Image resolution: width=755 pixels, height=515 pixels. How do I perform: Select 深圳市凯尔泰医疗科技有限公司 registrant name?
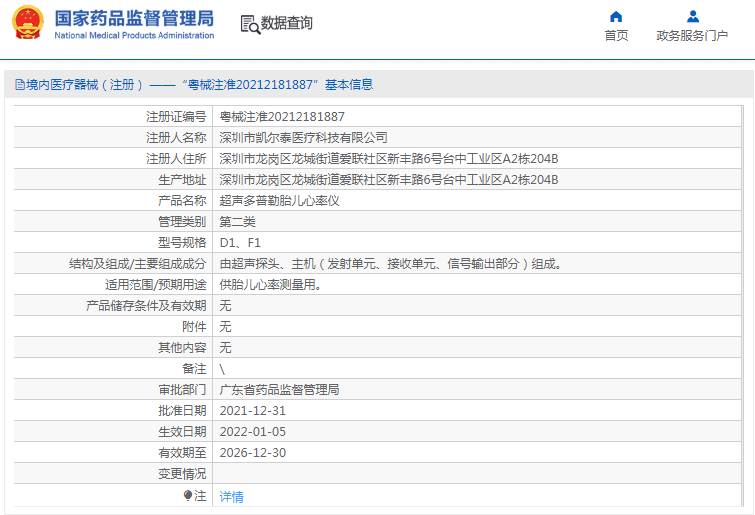pos(303,138)
